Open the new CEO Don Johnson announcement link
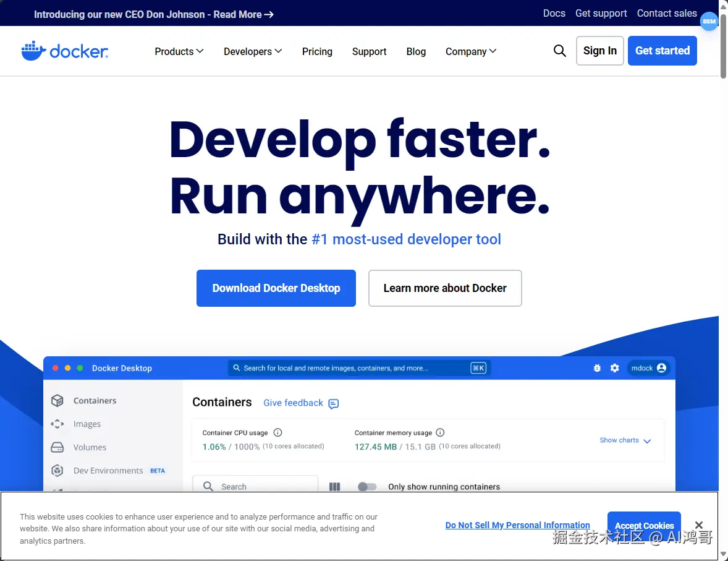 tap(154, 14)
